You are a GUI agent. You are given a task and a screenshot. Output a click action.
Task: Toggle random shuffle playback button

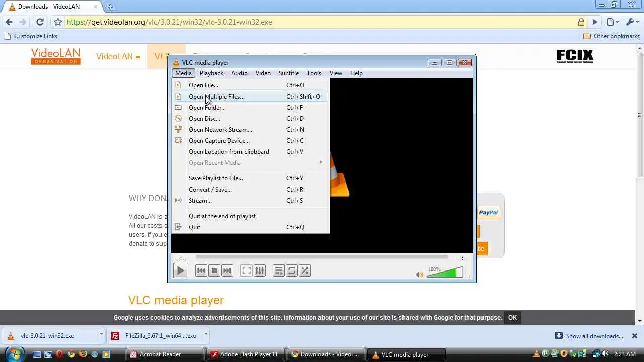click(305, 270)
